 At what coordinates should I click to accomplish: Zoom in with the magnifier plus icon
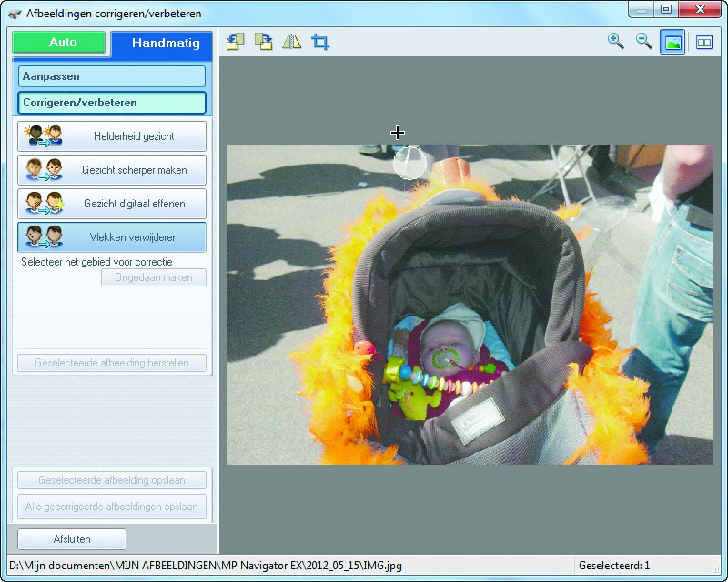pyautogui.click(x=616, y=41)
